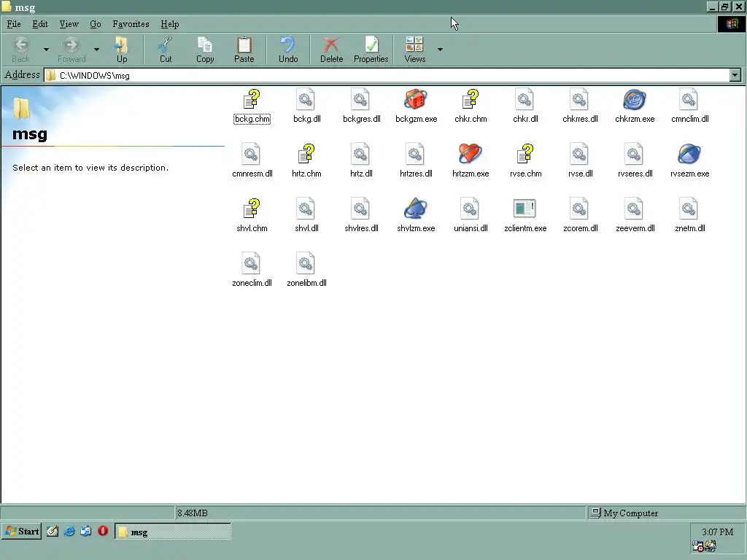The height and width of the screenshot is (560, 747).
Task: Select the uniansi.dll file
Action: click(x=471, y=216)
